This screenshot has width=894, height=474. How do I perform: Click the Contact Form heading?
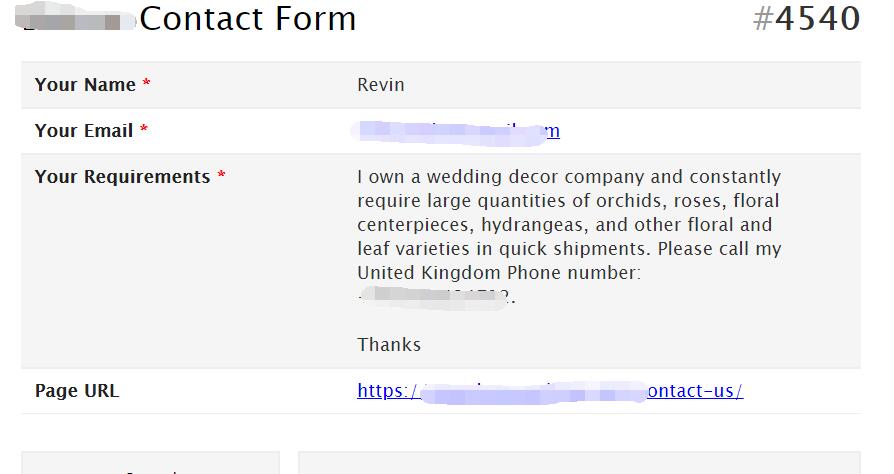click(x=247, y=19)
